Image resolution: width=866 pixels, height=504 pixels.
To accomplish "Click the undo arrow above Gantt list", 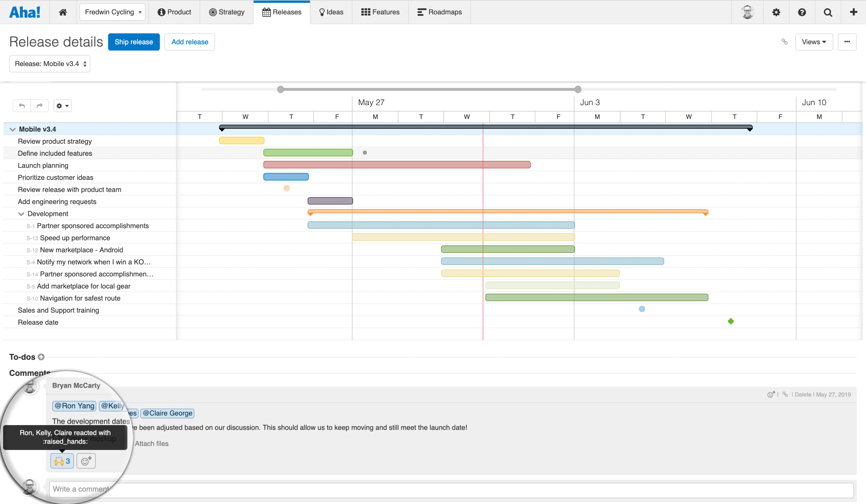I will point(22,105).
